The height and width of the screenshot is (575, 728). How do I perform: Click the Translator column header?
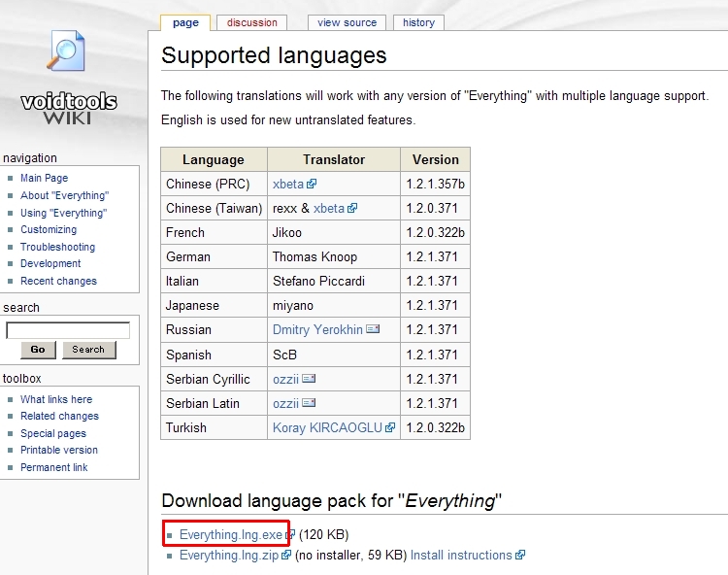(x=334, y=159)
